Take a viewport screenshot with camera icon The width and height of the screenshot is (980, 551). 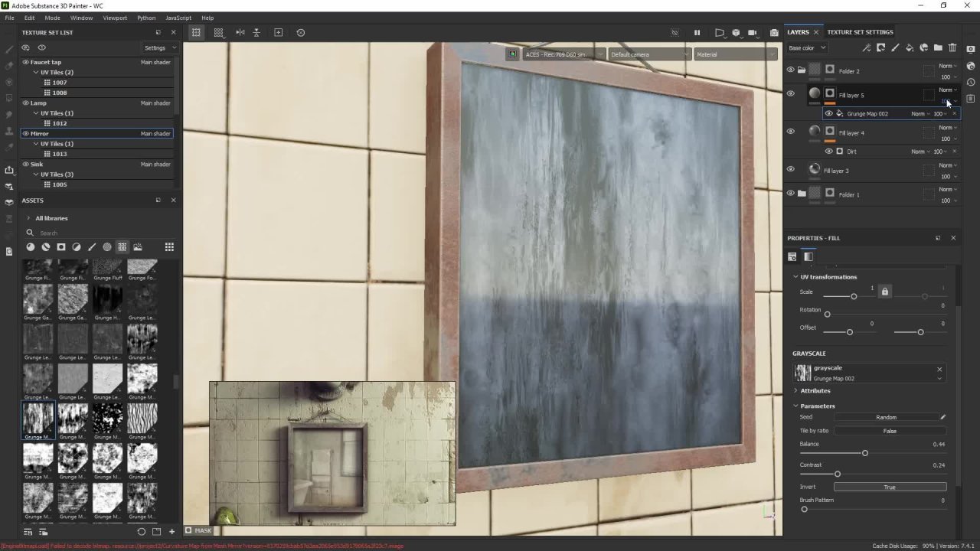774,33
